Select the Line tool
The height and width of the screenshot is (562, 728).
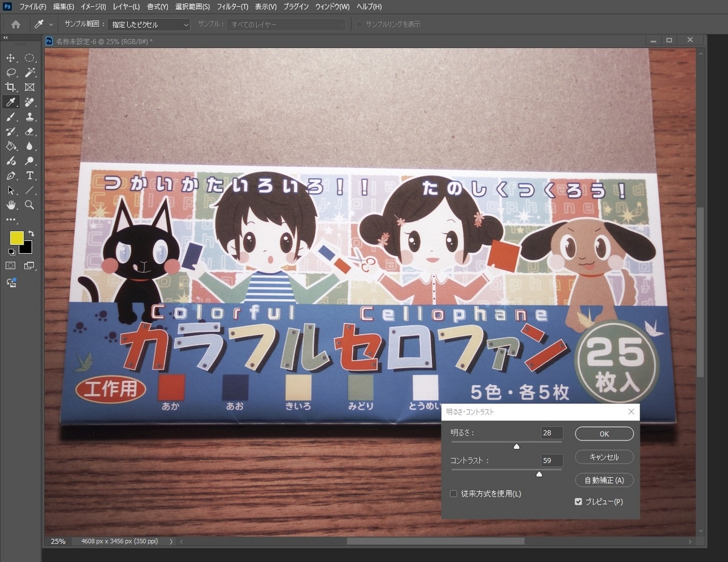point(30,190)
